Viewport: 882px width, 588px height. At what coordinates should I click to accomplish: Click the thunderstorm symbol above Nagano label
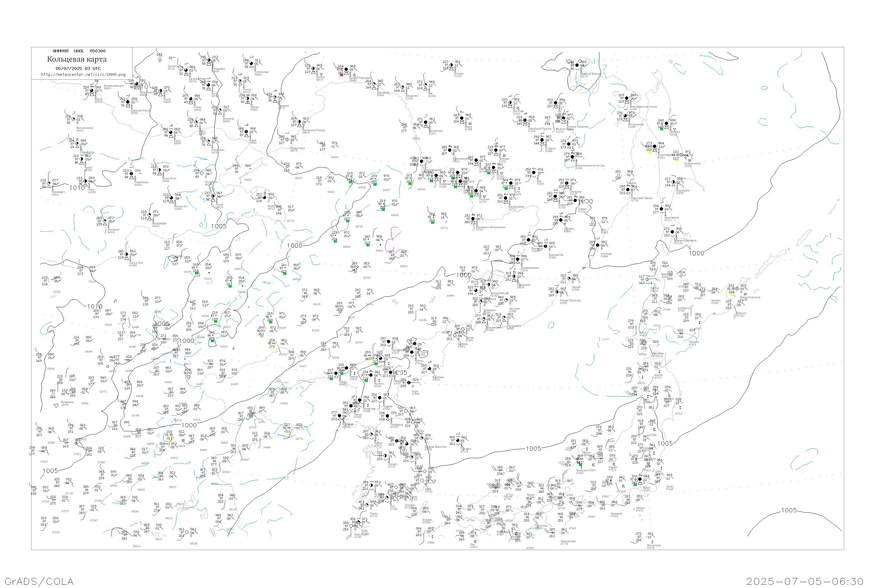click(x=614, y=465)
